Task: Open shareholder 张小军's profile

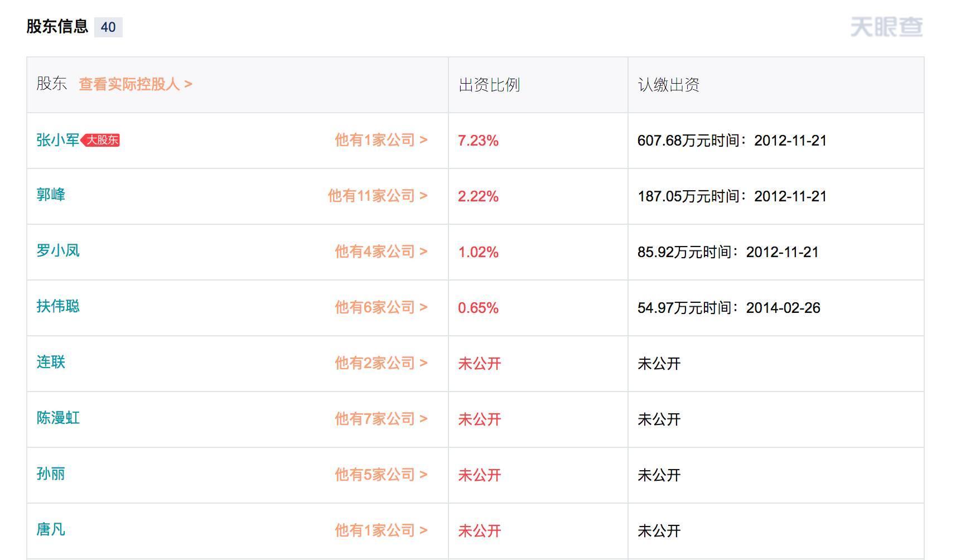Action: pos(57,140)
